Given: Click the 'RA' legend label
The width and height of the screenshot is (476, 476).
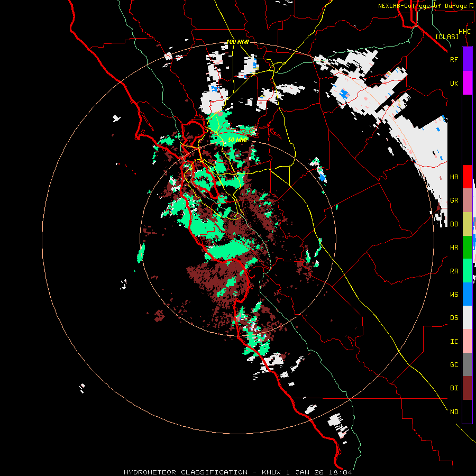Looking at the screenshot, I should pyautogui.click(x=454, y=271).
